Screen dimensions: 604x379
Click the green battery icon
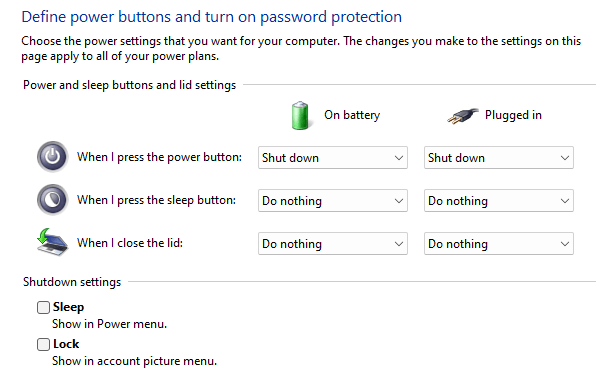[300, 115]
